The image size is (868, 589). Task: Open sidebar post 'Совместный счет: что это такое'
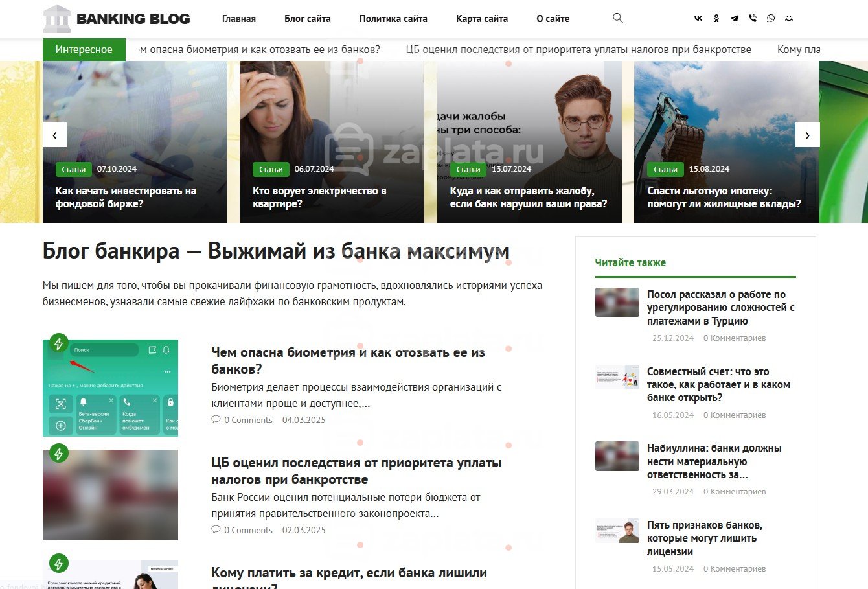pos(718,385)
